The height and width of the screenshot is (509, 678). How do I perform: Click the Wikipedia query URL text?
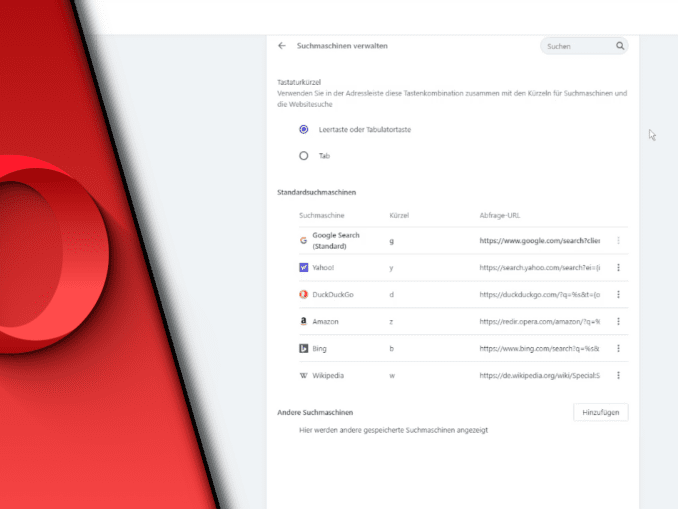539,375
